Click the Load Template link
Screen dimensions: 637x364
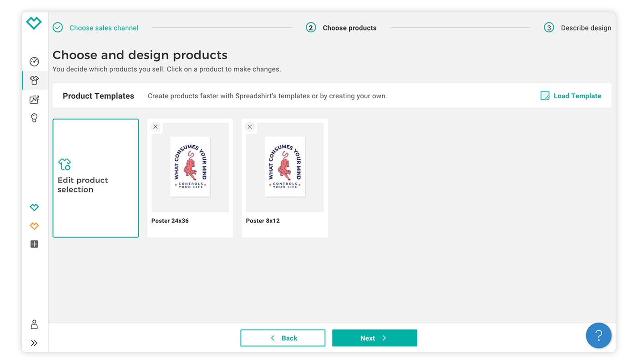(571, 96)
